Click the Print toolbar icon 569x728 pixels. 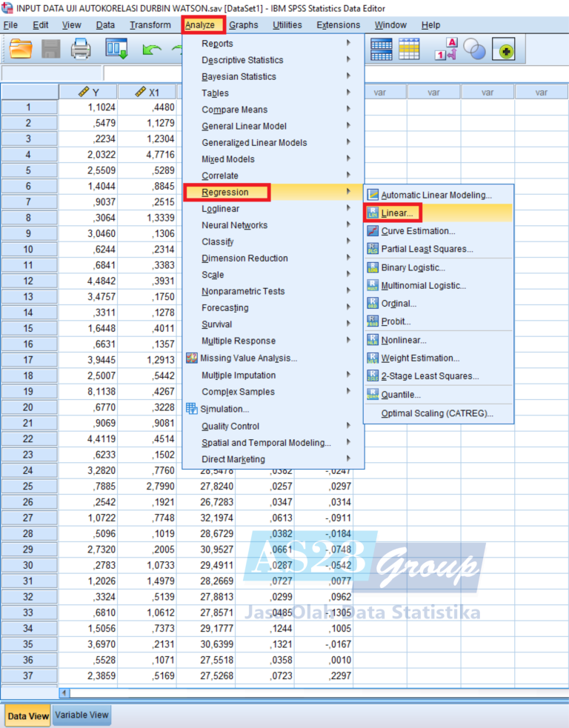click(80, 49)
